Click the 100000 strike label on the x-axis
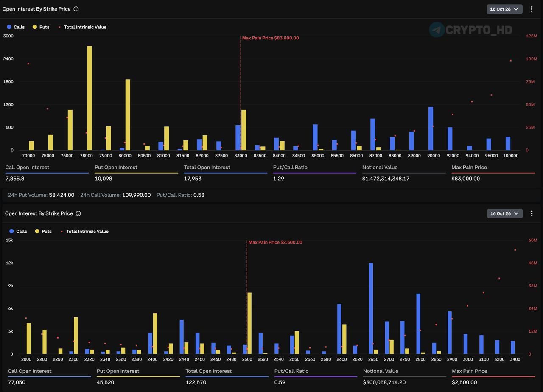The width and height of the screenshot is (543, 392). [x=511, y=156]
